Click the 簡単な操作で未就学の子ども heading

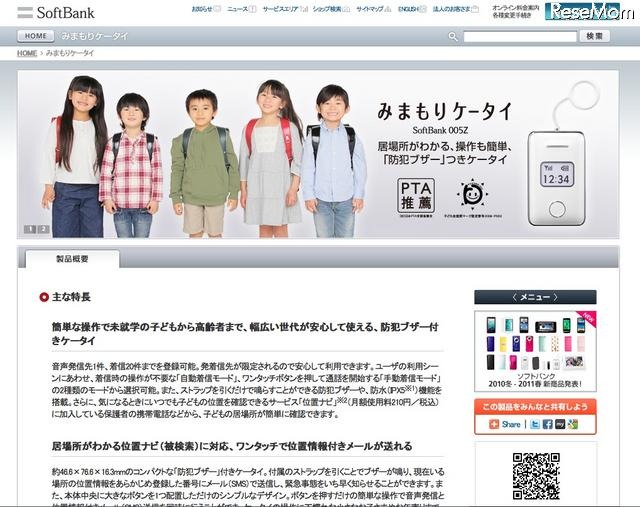[245, 333]
